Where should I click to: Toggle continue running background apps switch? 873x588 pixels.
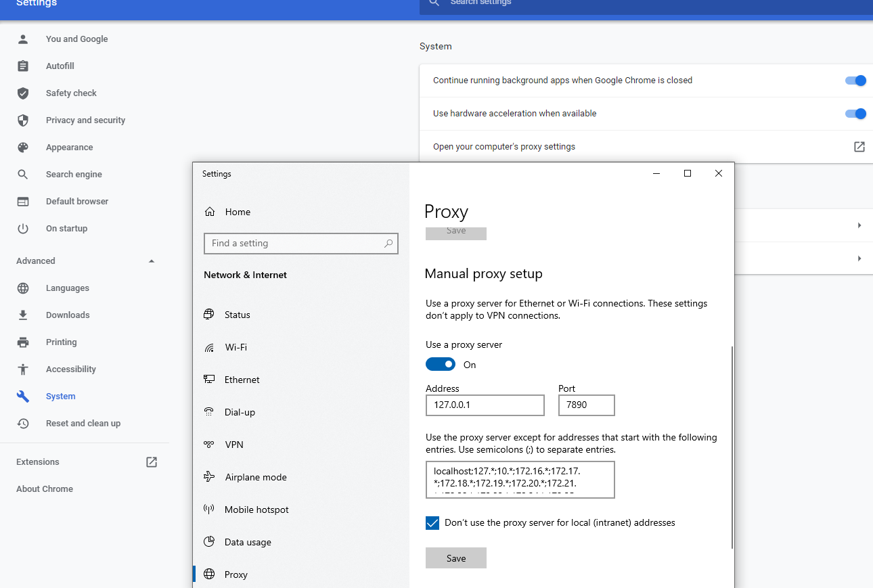pyautogui.click(x=855, y=81)
